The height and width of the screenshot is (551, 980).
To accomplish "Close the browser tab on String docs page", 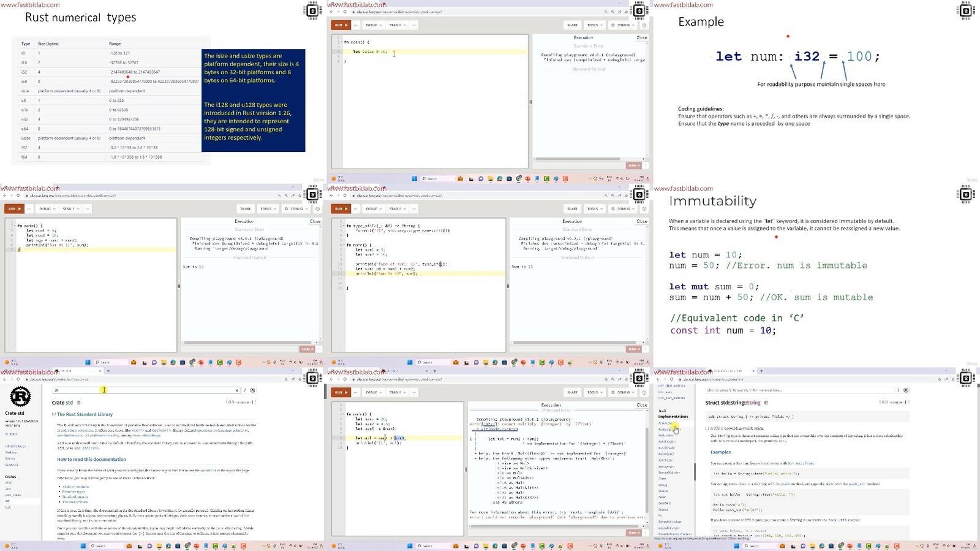I will point(754,371).
